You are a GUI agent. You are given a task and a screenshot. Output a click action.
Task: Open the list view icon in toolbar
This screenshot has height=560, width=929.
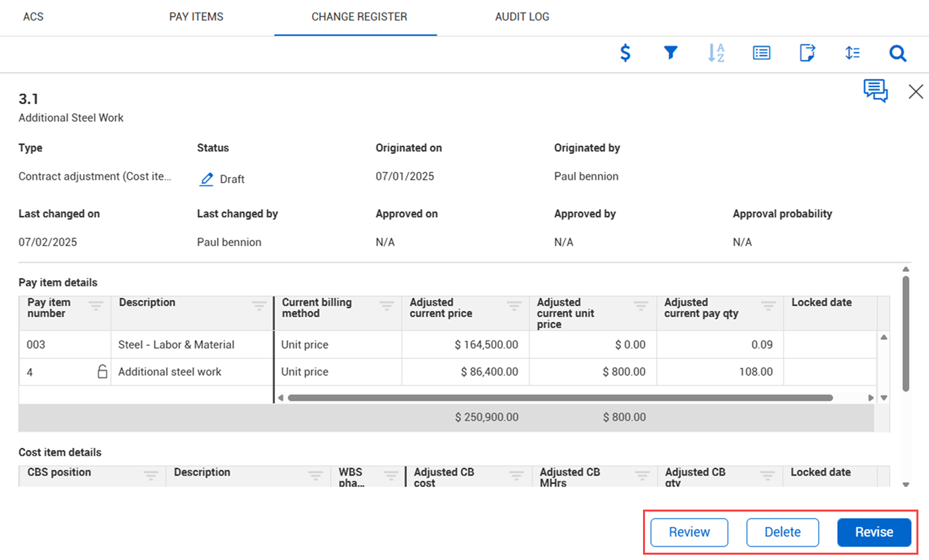click(761, 53)
